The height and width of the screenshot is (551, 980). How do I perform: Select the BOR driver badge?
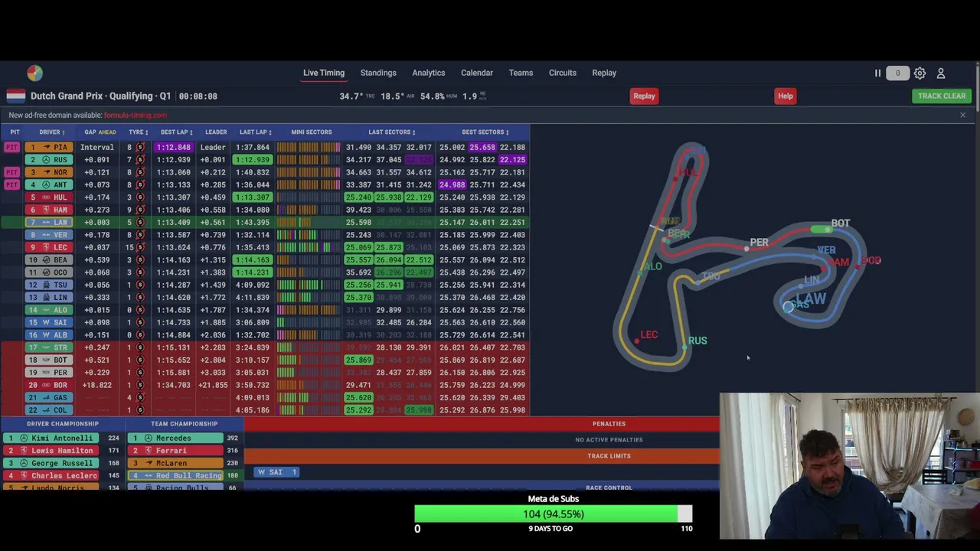pyautogui.click(x=50, y=385)
